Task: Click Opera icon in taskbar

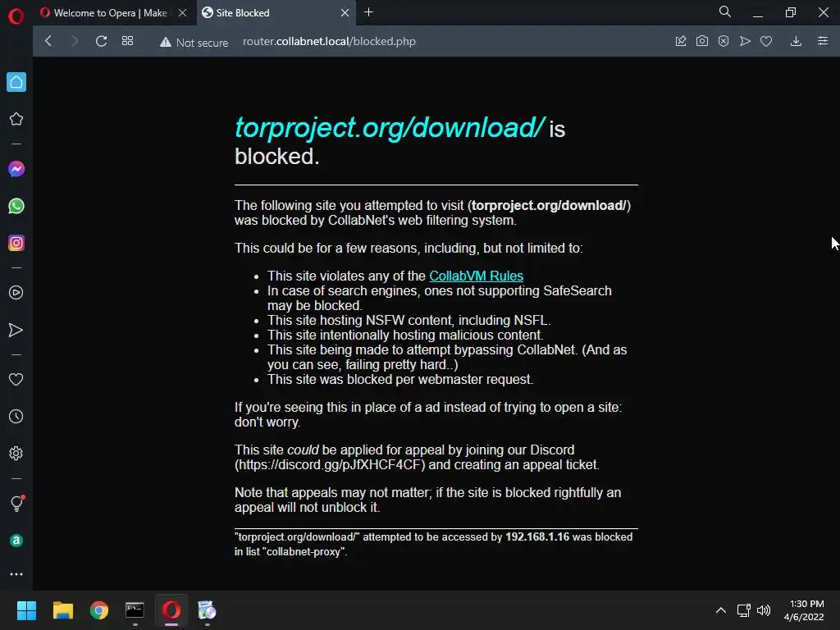Action: [171, 610]
